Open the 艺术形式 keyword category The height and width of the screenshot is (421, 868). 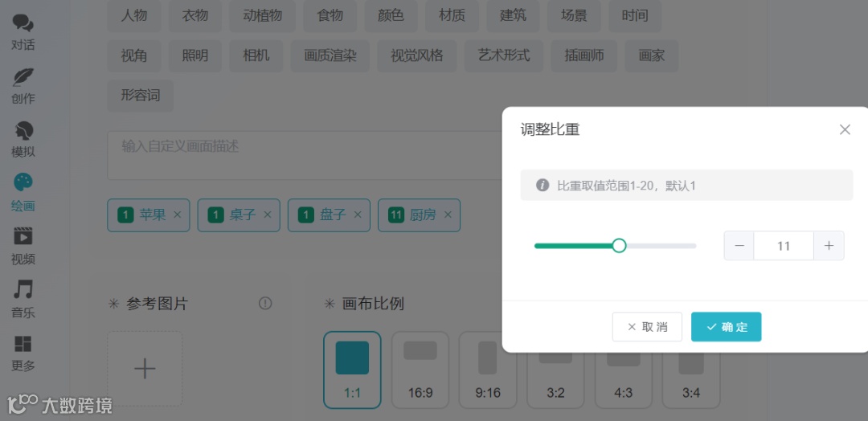(x=504, y=55)
